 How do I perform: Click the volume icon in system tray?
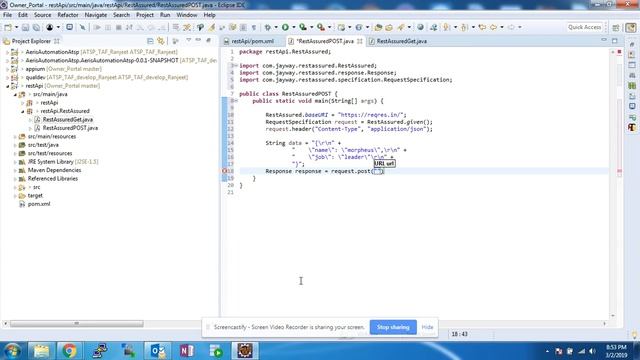coord(592,351)
